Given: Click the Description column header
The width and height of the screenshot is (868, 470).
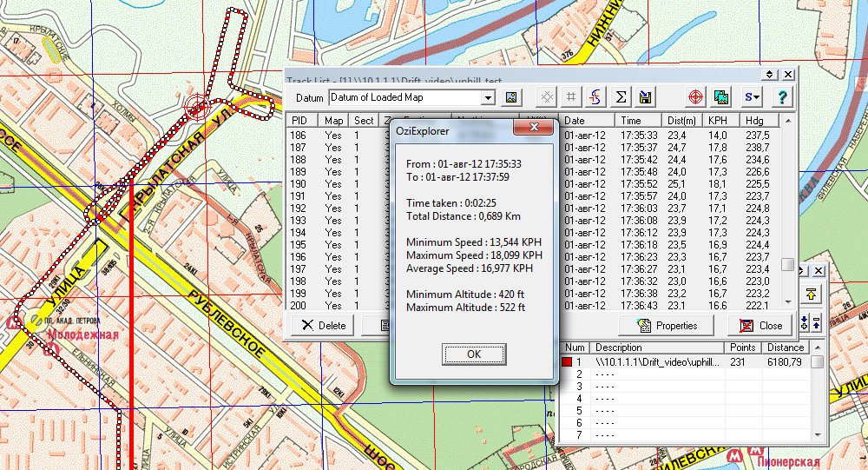Looking at the screenshot, I should (x=657, y=348).
